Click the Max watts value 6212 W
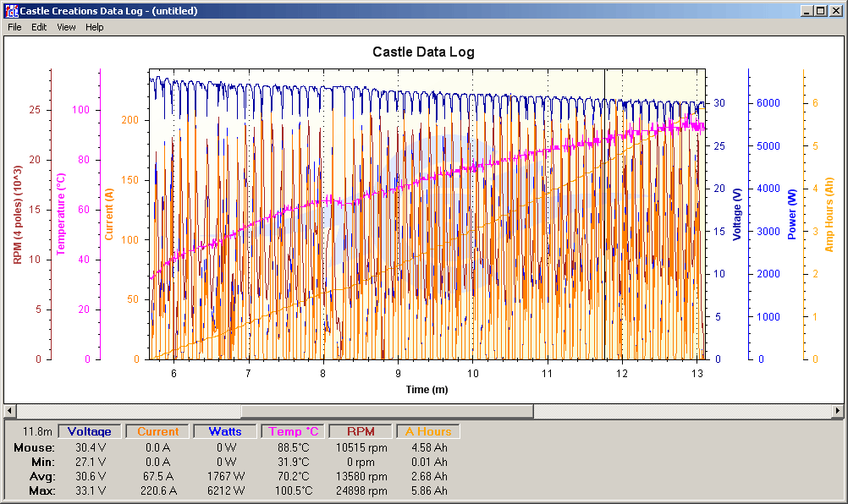This screenshot has width=848, height=504. (226, 491)
